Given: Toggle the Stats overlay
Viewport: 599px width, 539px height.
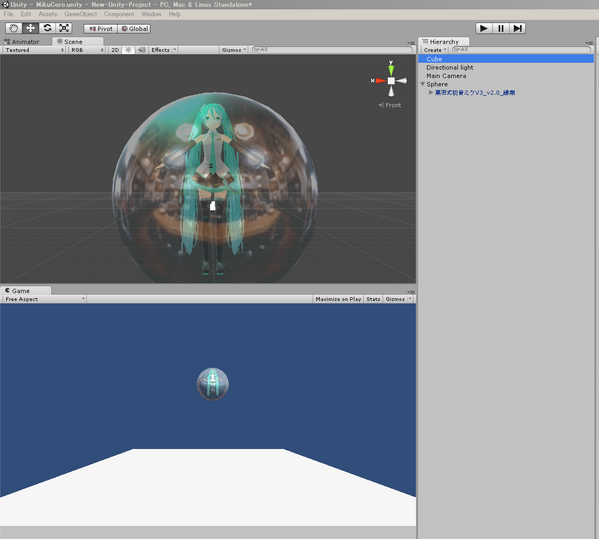Looking at the screenshot, I should (x=373, y=299).
